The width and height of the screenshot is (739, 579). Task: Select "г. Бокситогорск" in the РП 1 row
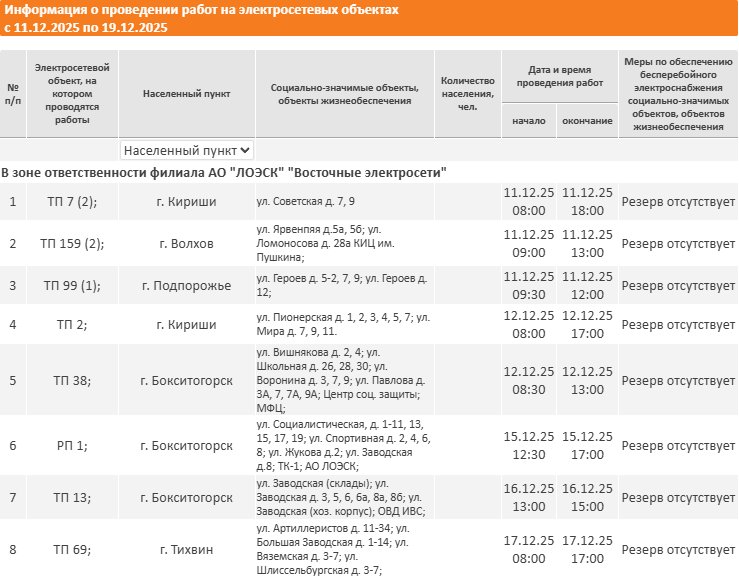tap(187, 445)
